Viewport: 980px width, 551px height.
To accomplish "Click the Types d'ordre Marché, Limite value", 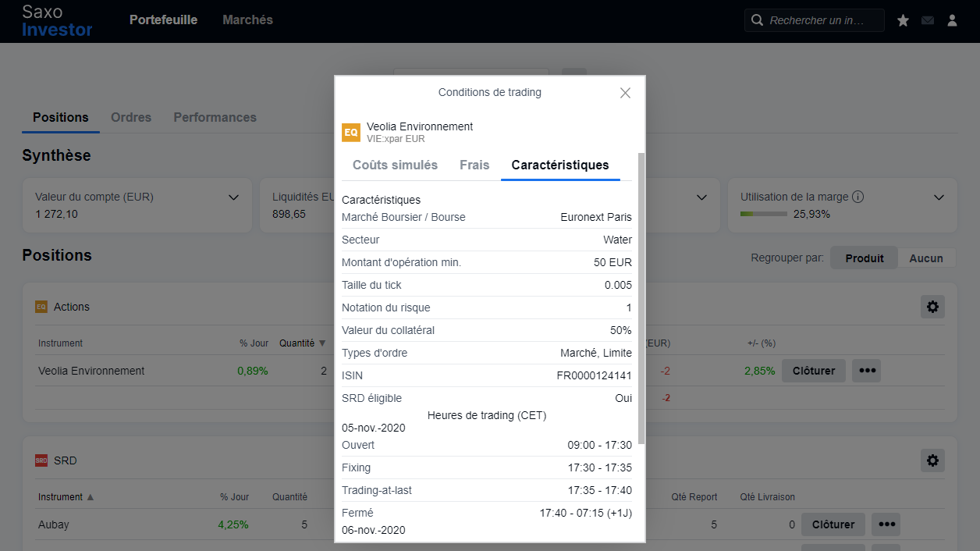I will point(596,353).
